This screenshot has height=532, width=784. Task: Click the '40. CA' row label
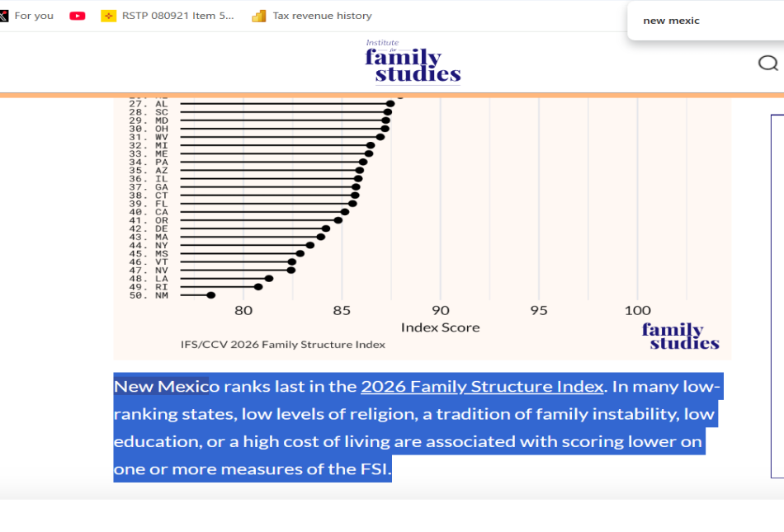tap(149, 212)
